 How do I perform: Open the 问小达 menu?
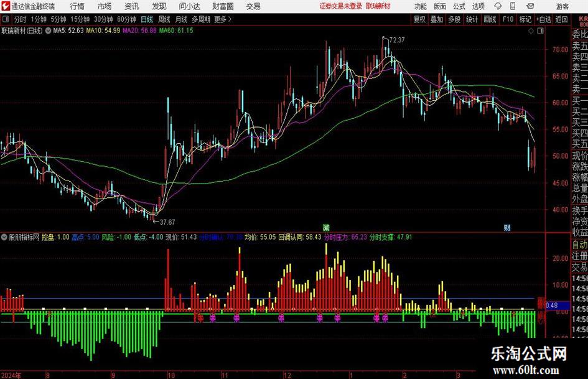[189, 6]
